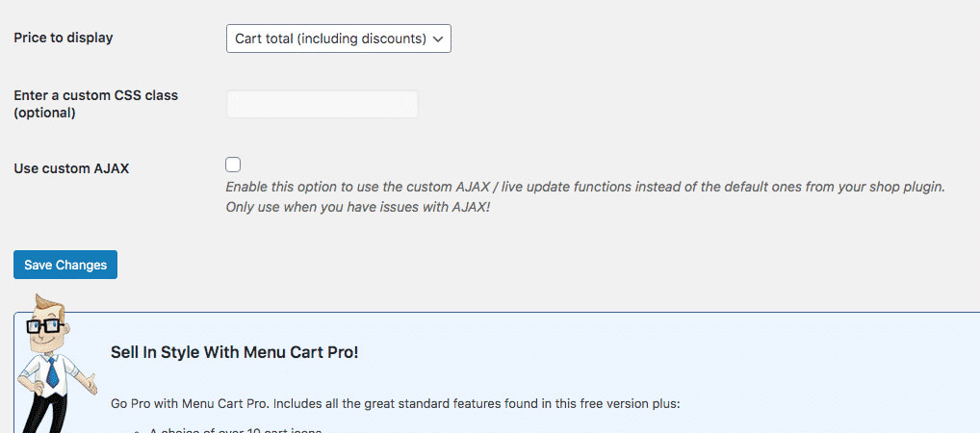Image resolution: width=980 pixels, height=433 pixels.
Task: Select the 'Cart total (including discounts)' option text
Action: tap(329, 38)
